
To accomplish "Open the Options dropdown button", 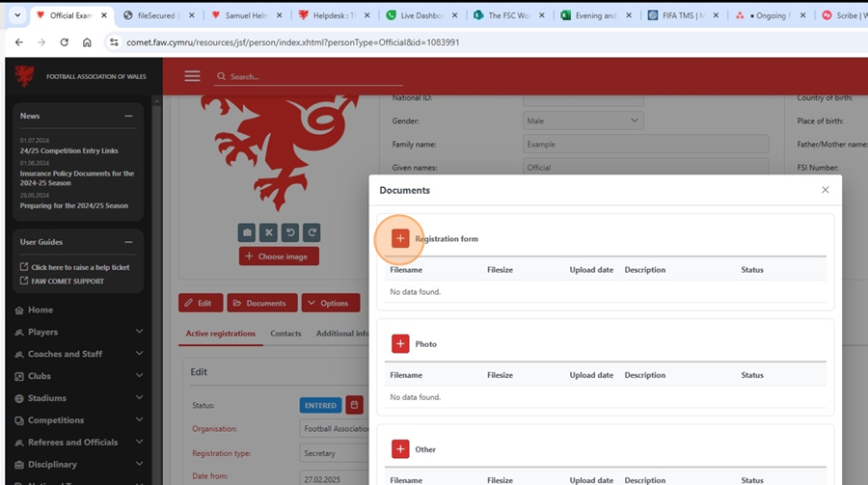I will tap(331, 303).
